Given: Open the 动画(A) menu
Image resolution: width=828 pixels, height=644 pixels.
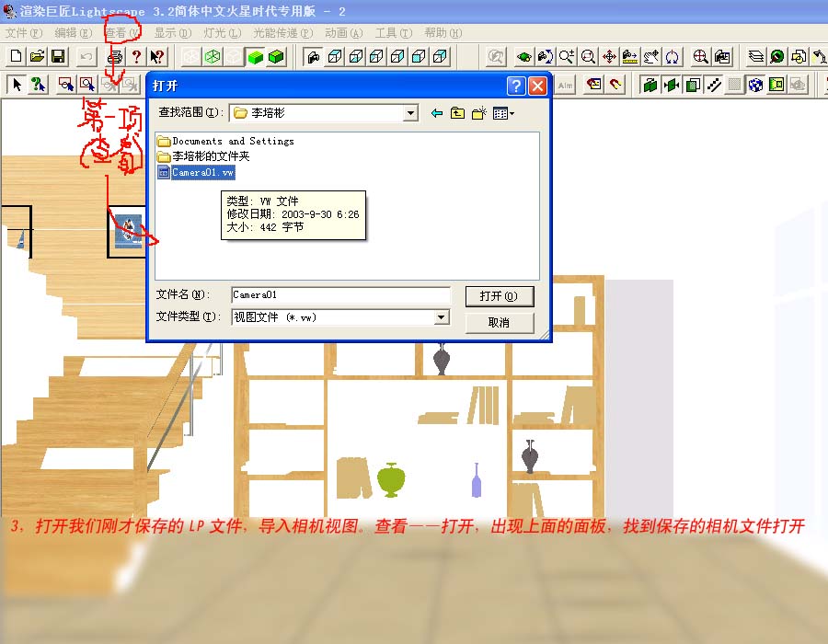Looking at the screenshot, I should pyautogui.click(x=344, y=33).
